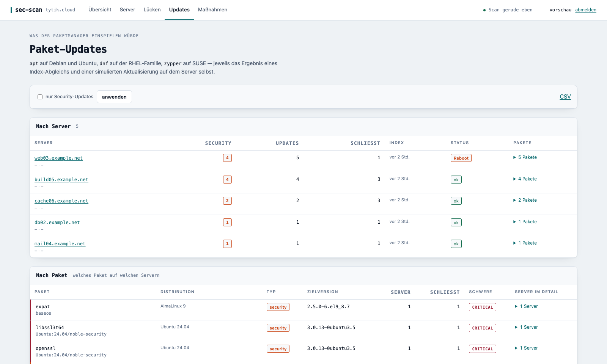Screen dimensions: 607x364
Task: Click the security type badge for expat
Action: pyautogui.click(x=278, y=307)
